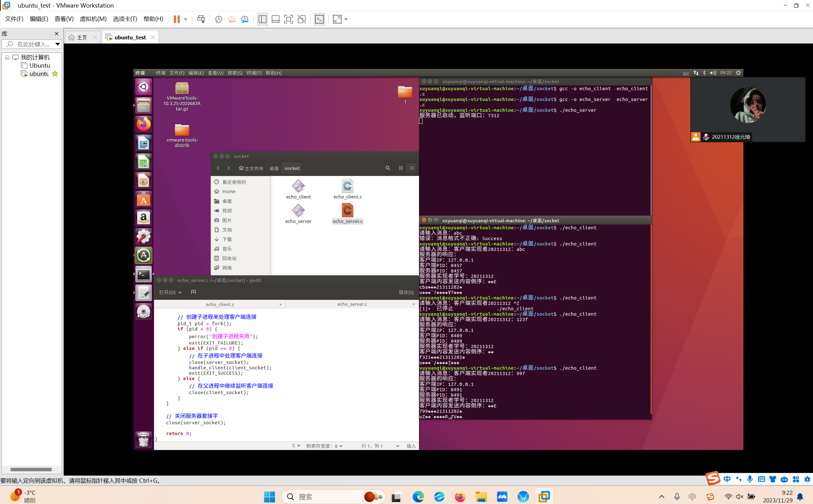Expand the power options dropdown arrow

pyautogui.click(x=186, y=19)
